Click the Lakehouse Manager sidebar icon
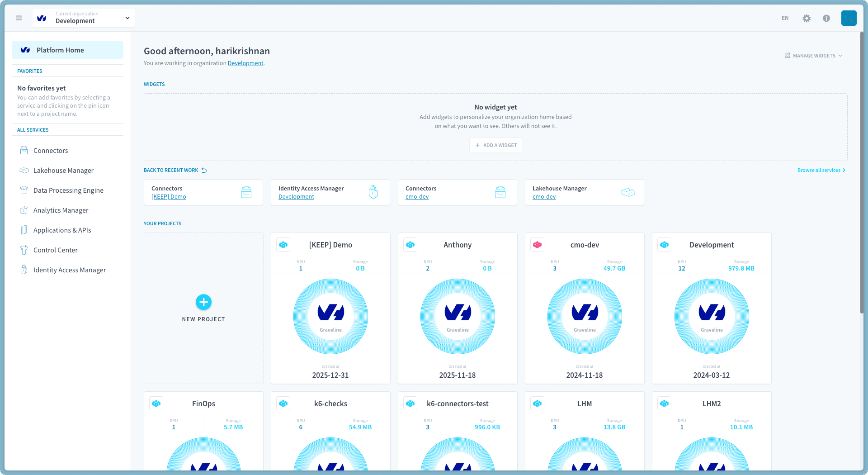Image resolution: width=868 pixels, height=475 pixels. pyautogui.click(x=24, y=171)
